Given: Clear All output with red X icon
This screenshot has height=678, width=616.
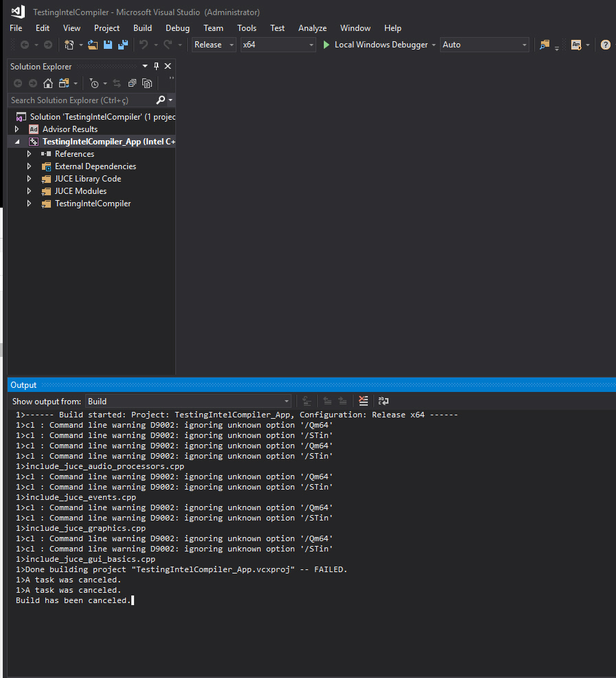Looking at the screenshot, I should (x=363, y=401).
